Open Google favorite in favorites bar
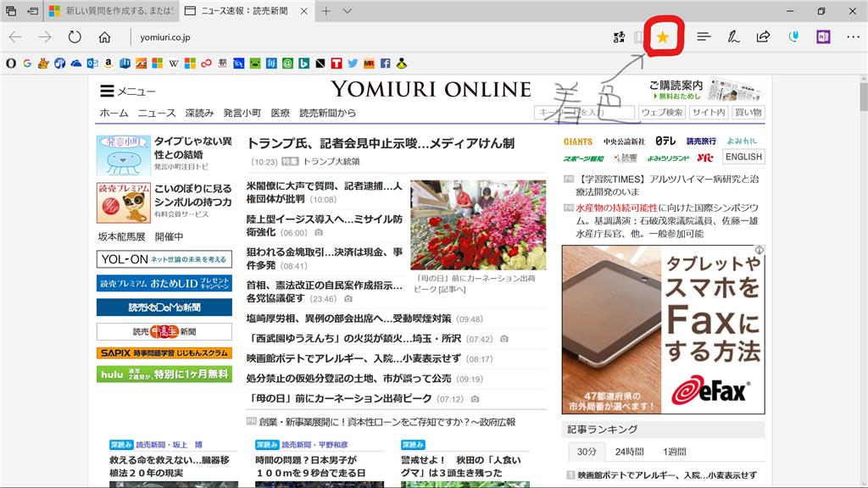The image size is (868, 488). pyautogui.click(x=27, y=64)
